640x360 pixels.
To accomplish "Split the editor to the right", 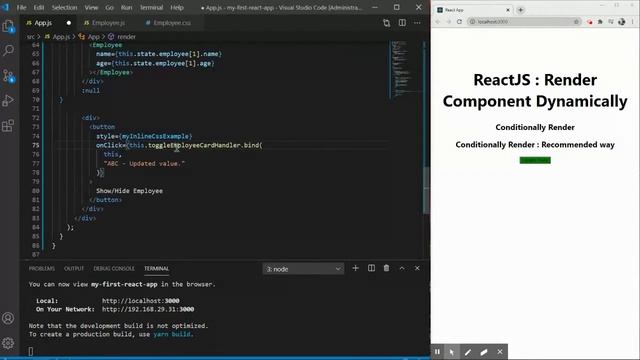I will (402, 23).
